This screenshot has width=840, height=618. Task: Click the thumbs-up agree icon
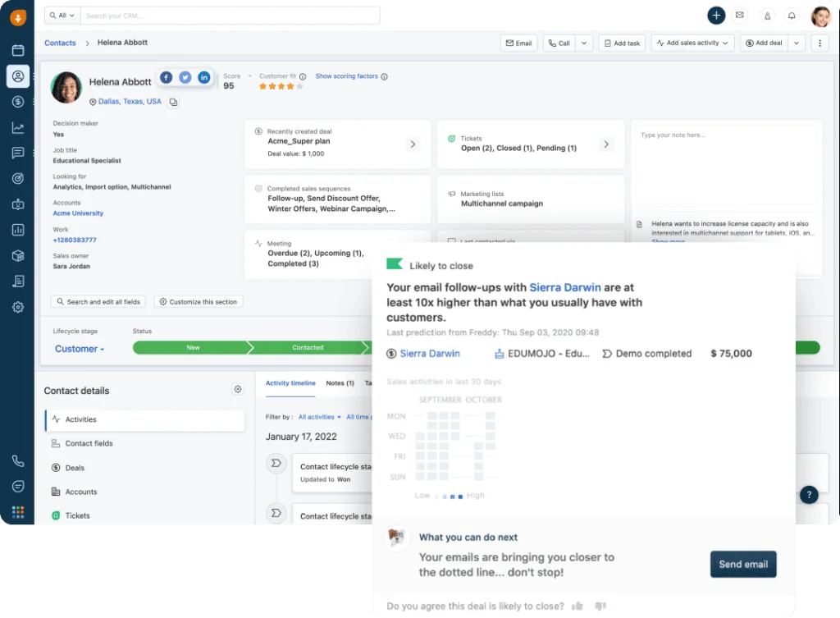click(x=577, y=607)
